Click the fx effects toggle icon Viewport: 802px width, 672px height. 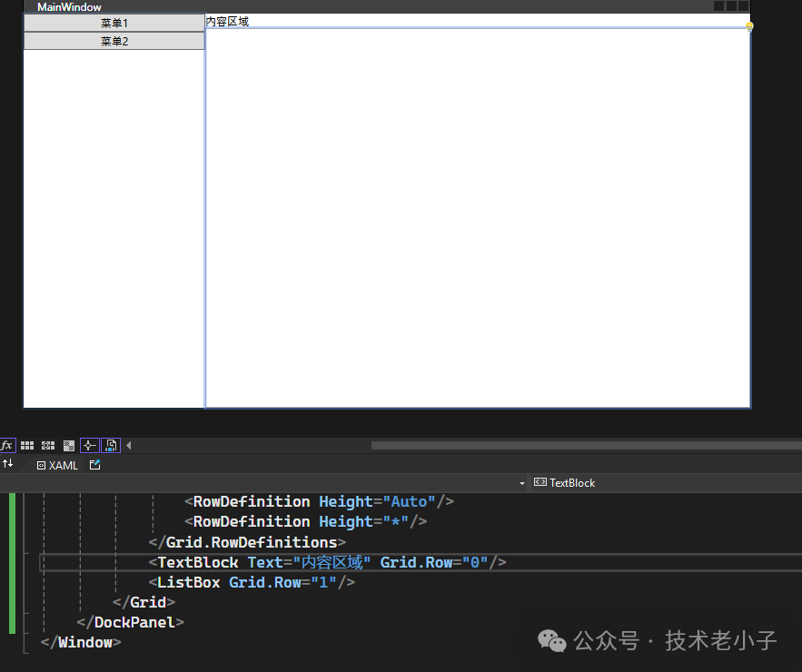pyautogui.click(x=7, y=445)
